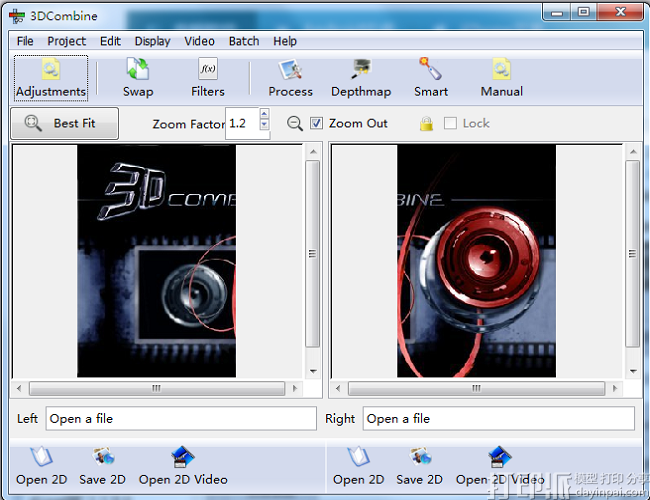Click the left pane horizontal scrollbar thumb

coord(157,388)
